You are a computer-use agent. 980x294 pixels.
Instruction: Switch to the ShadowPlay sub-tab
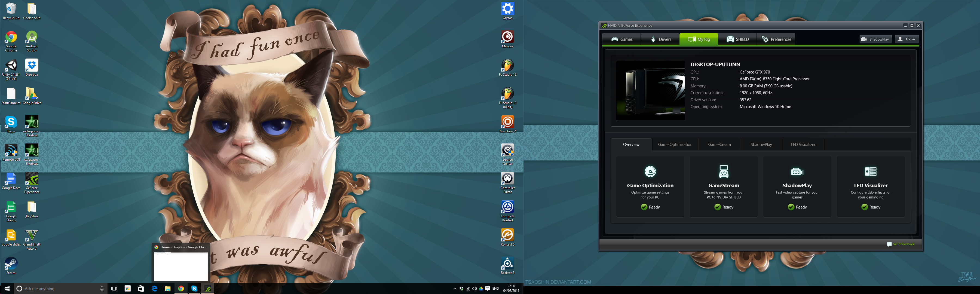(761, 145)
